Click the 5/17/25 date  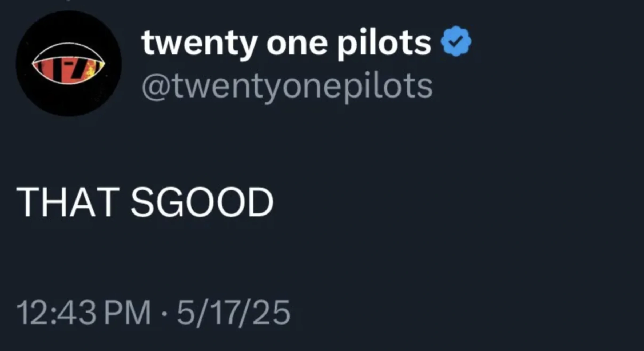pos(234,313)
